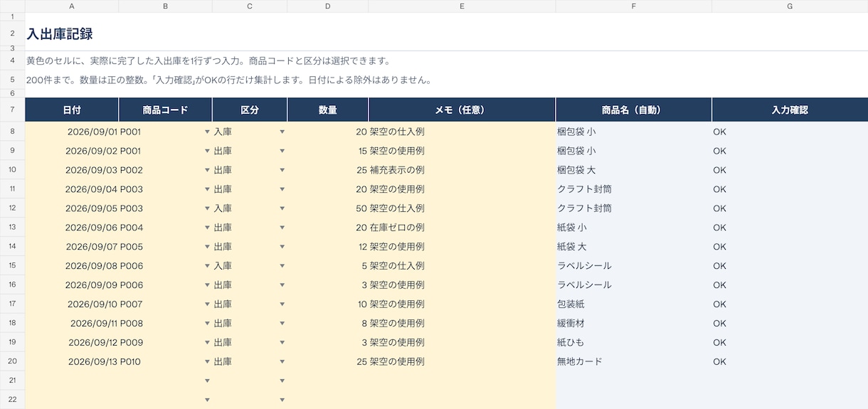Select row 20 header number
The width and height of the screenshot is (868, 409).
pyautogui.click(x=12, y=362)
